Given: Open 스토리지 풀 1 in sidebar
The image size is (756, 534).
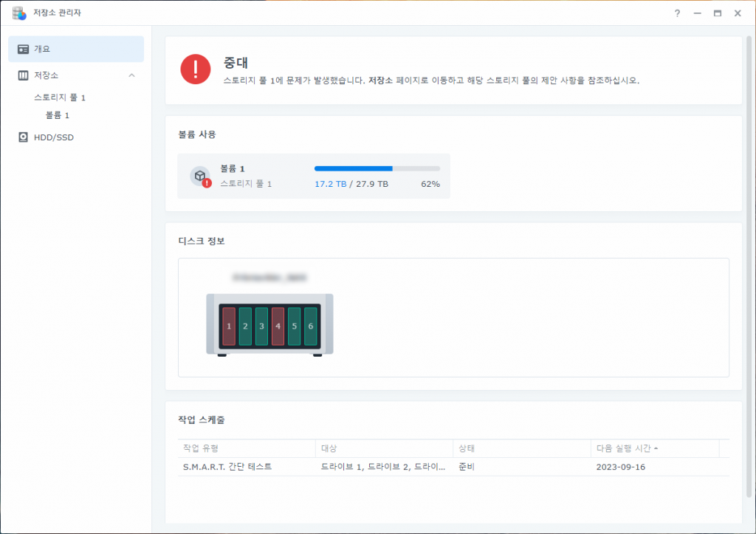Looking at the screenshot, I should point(60,97).
